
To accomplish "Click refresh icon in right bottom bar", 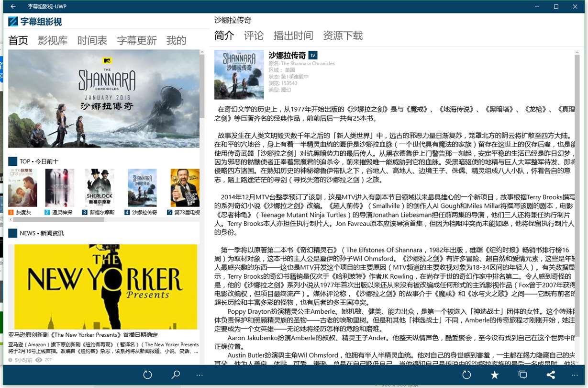I will pos(466,375).
